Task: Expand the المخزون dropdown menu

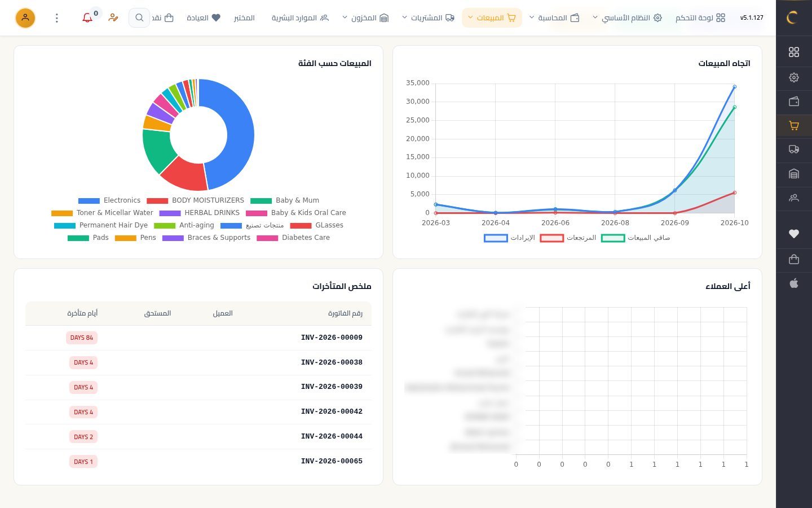Action: coord(365,18)
